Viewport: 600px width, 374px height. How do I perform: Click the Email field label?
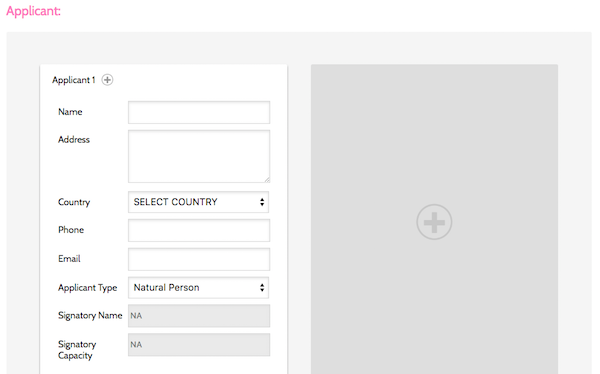coord(69,259)
